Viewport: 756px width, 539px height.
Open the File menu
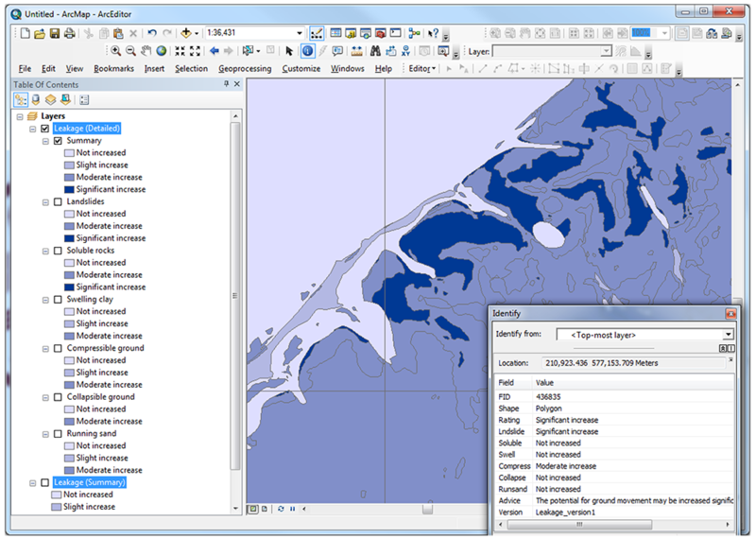coord(25,68)
